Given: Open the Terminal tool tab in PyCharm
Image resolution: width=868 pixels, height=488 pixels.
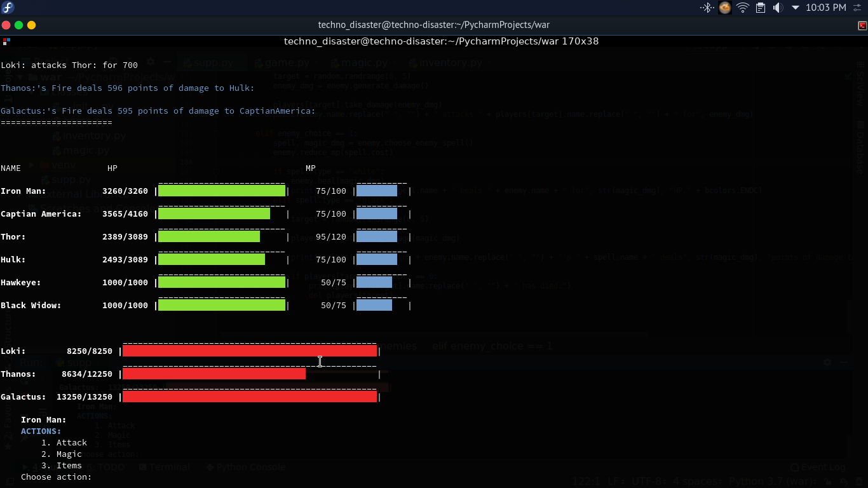Looking at the screenshot, I should 164,466.
